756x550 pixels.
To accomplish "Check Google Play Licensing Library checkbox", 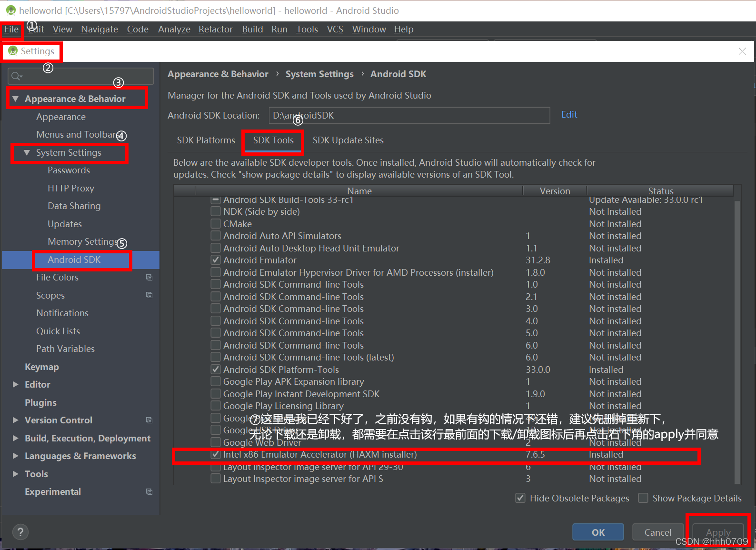I will tap(216, 406).
